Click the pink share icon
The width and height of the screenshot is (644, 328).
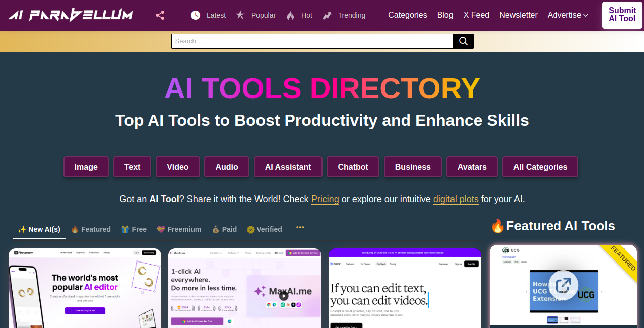(160, 15)
